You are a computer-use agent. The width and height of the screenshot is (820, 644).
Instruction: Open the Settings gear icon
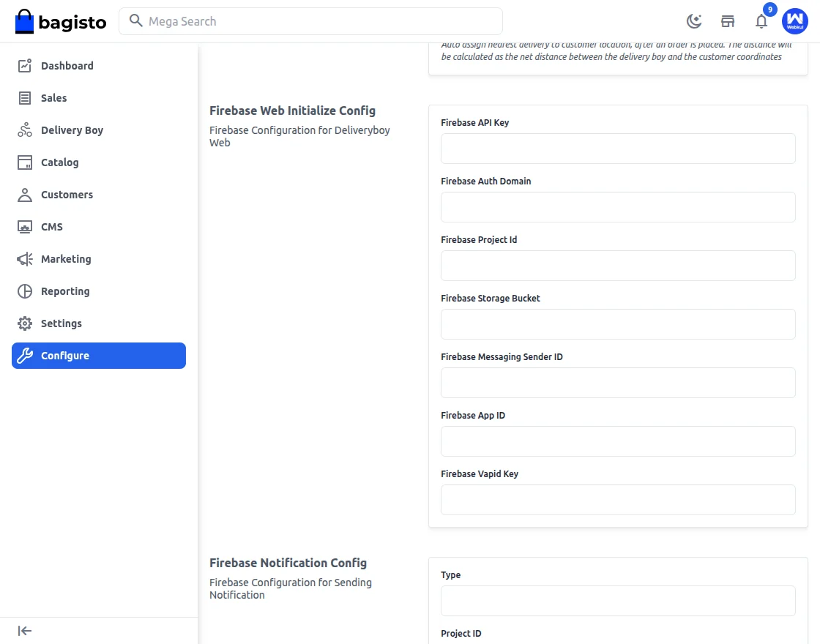(x=24, y=323)
